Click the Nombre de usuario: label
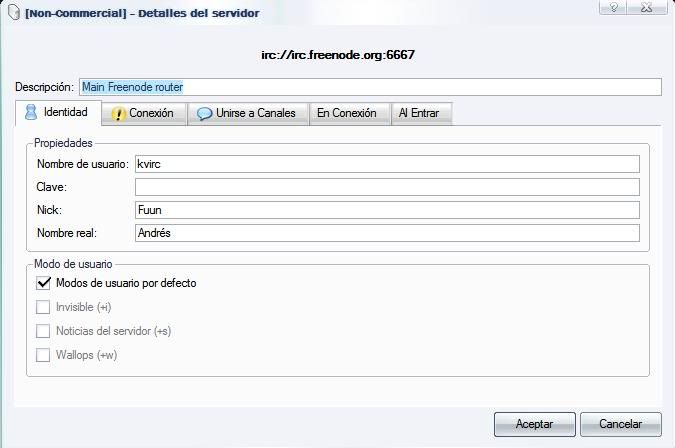Viewport: 675px width, 448px height. (x=83, y=164)
